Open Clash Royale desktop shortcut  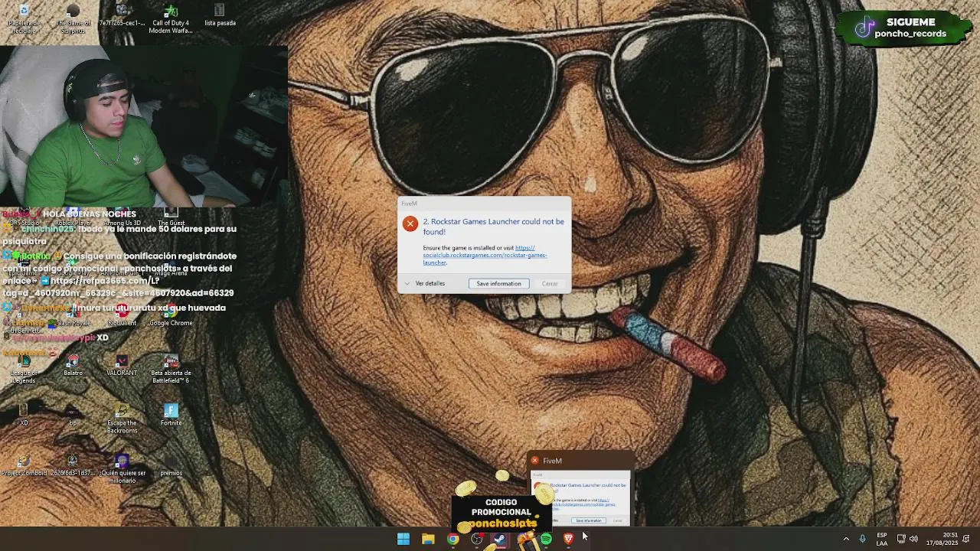pos(73,316)
